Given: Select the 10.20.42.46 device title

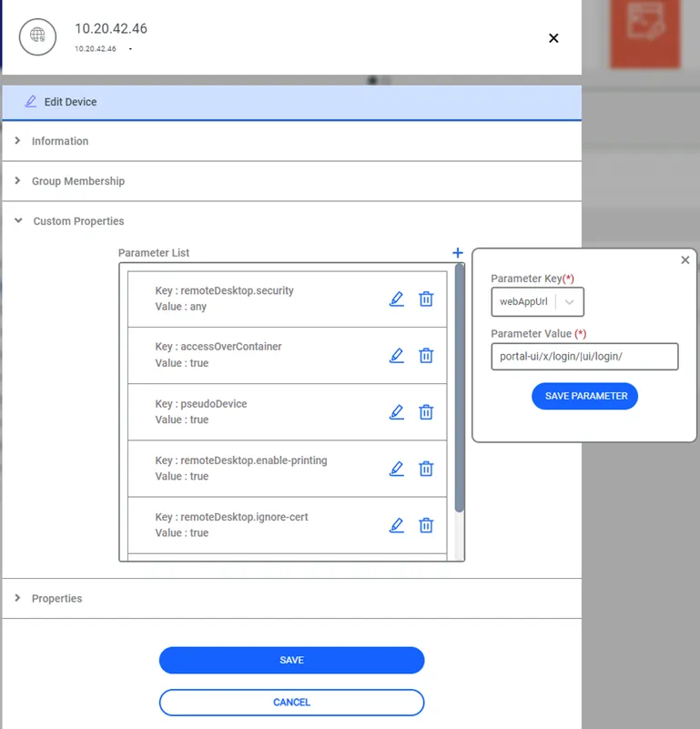Looking at the screenshot, I should point(111,29).
